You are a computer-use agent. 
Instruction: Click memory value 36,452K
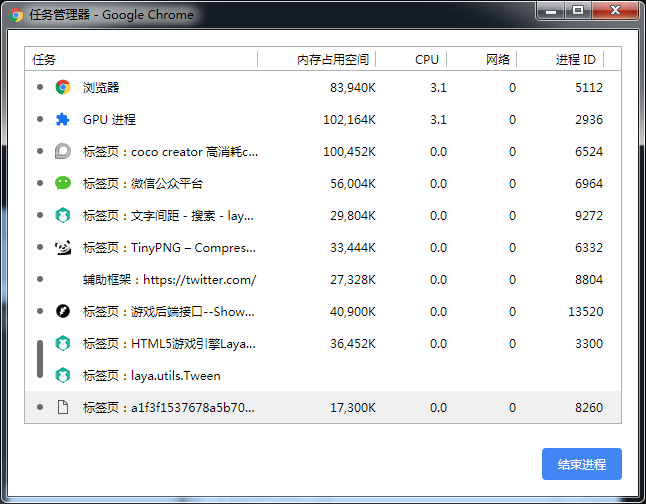[x=353, y=344]
